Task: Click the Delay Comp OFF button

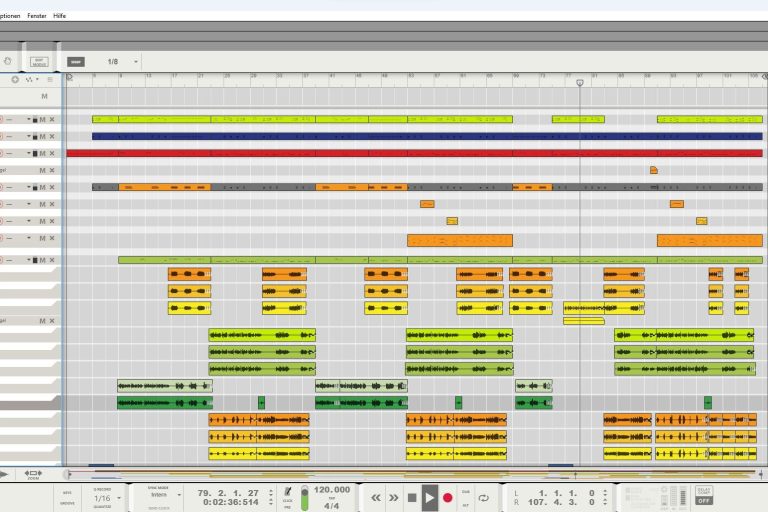Action: pos(704,496)
